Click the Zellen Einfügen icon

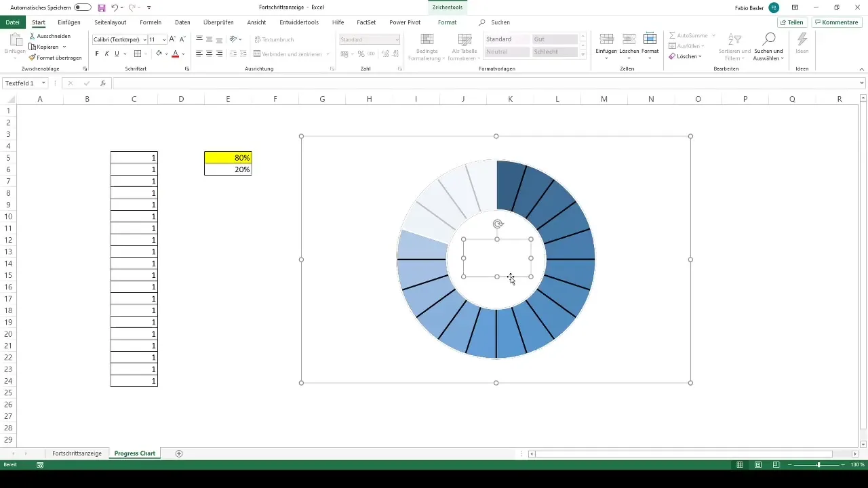pyautogui.click(x=607, y=39)
